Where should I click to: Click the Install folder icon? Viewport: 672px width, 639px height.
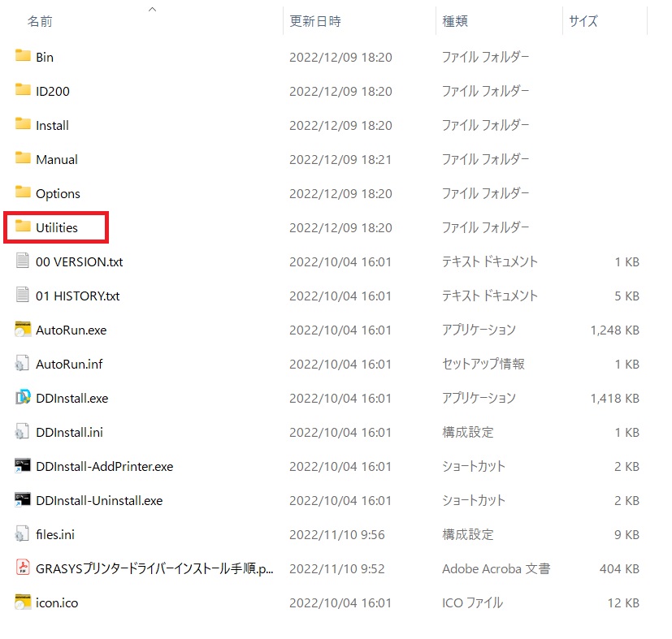pos(23,124)
